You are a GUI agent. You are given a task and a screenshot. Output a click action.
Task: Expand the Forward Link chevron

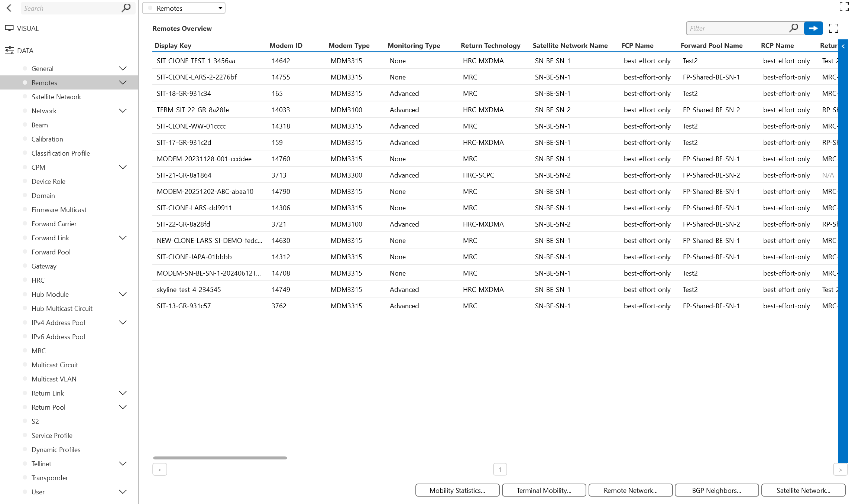[123, 238]
